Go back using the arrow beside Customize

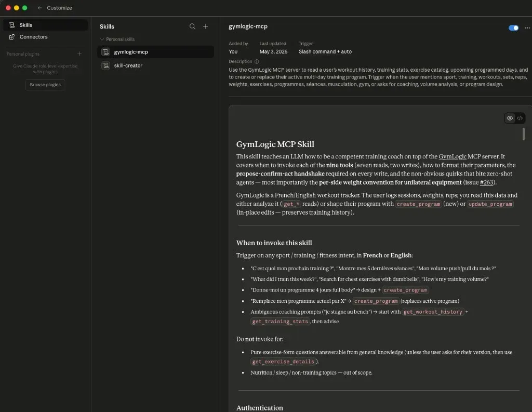(39, 8)
